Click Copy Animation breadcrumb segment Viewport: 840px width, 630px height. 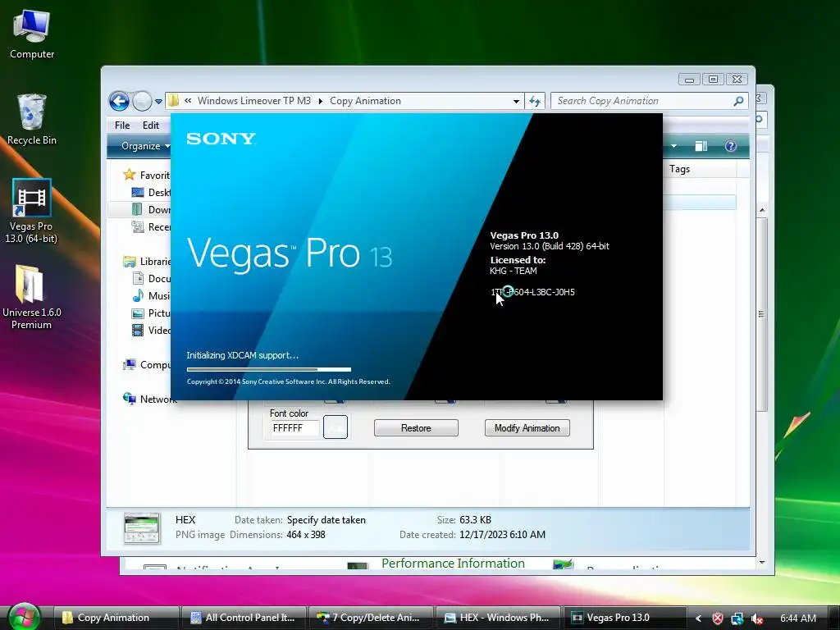pos(365,101)
